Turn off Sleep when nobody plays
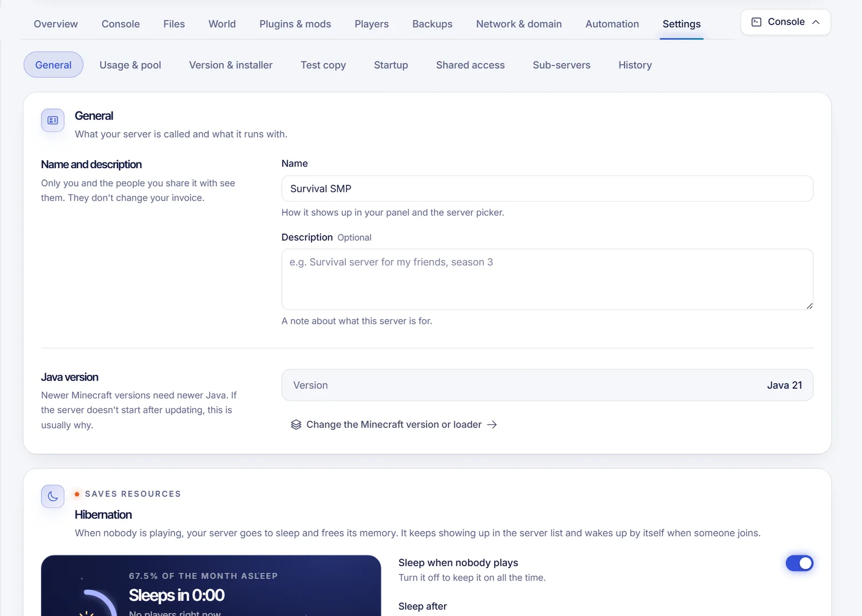This screenshot has height=616, width=862. click(800, 563)
